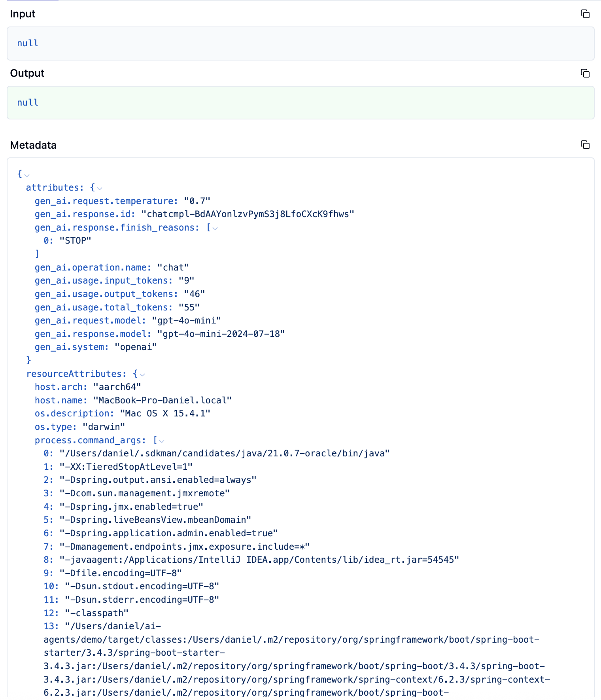Click the "-Dcom.sun.management.jmxremote" argument

click(x=145, y=493)
